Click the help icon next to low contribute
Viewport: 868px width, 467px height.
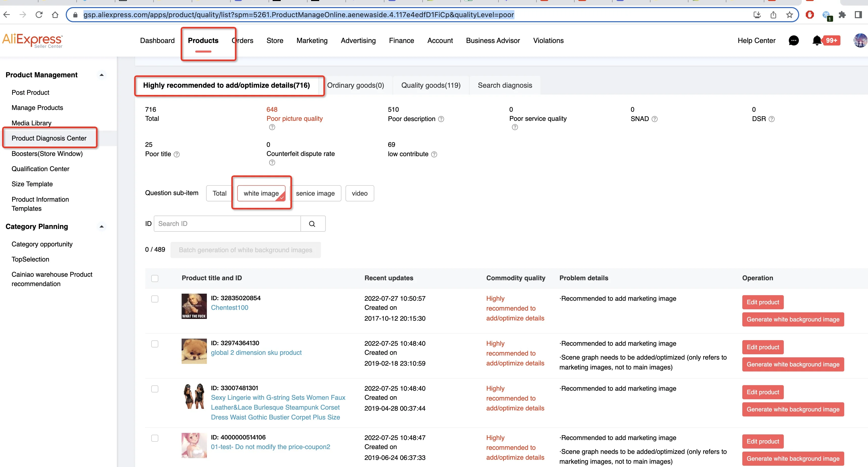point(434,155)
